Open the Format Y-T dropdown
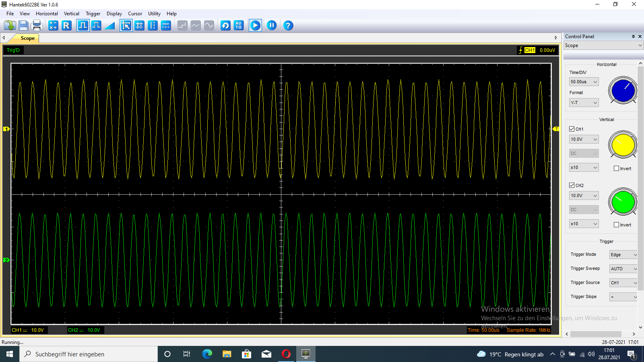The height and width of the screenshot is (362, 644). point(584,103)
